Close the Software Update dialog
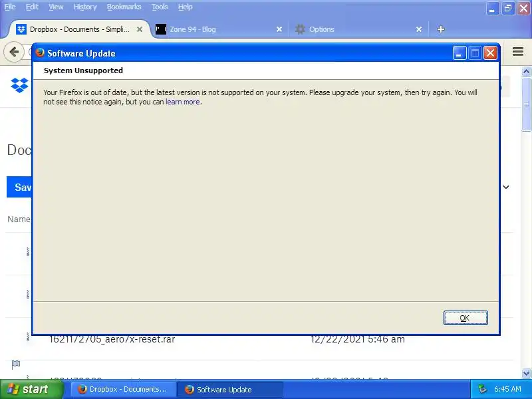 point(490,53)
